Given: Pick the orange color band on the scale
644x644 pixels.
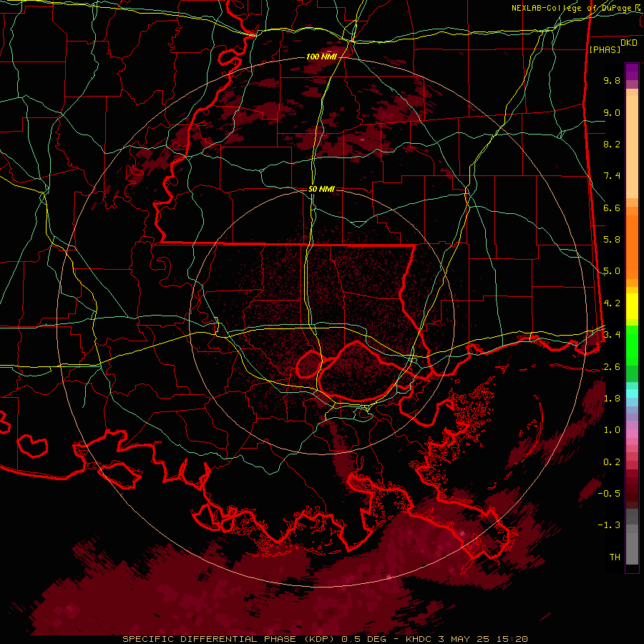Looking at the screenshot, I should [632, 246].
